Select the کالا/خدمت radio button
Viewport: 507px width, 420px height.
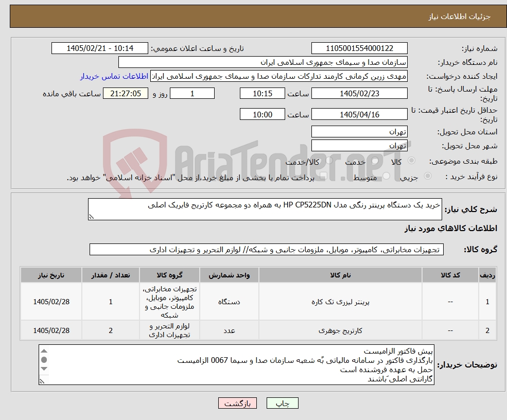[x=329, y=161]
